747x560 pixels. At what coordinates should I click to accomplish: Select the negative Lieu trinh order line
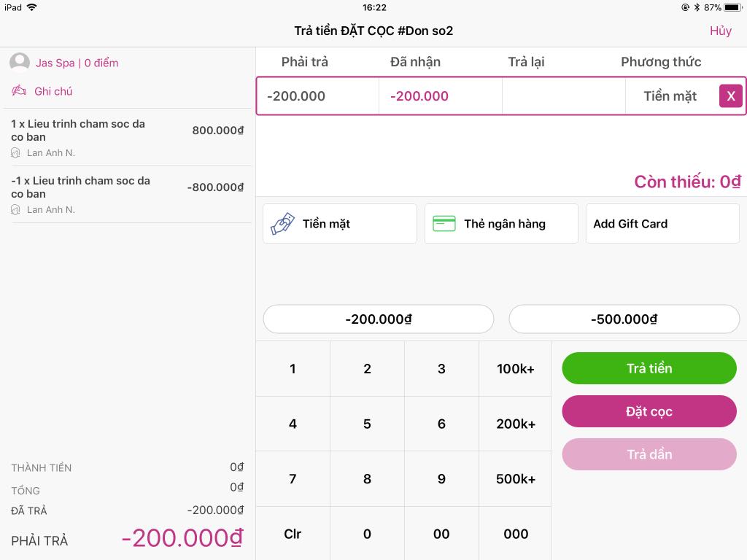(x=131, y=194)
